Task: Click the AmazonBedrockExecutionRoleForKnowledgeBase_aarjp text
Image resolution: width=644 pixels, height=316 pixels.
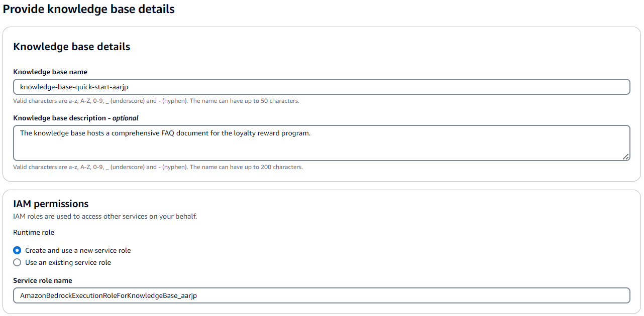Action: [109, 295]
